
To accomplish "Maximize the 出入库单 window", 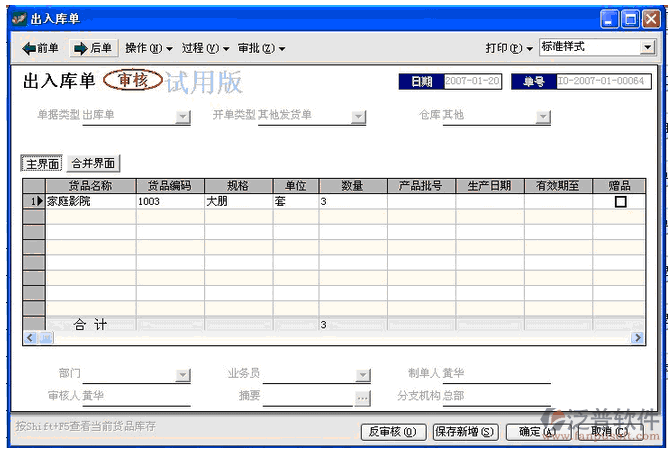I will pos(631,19).
